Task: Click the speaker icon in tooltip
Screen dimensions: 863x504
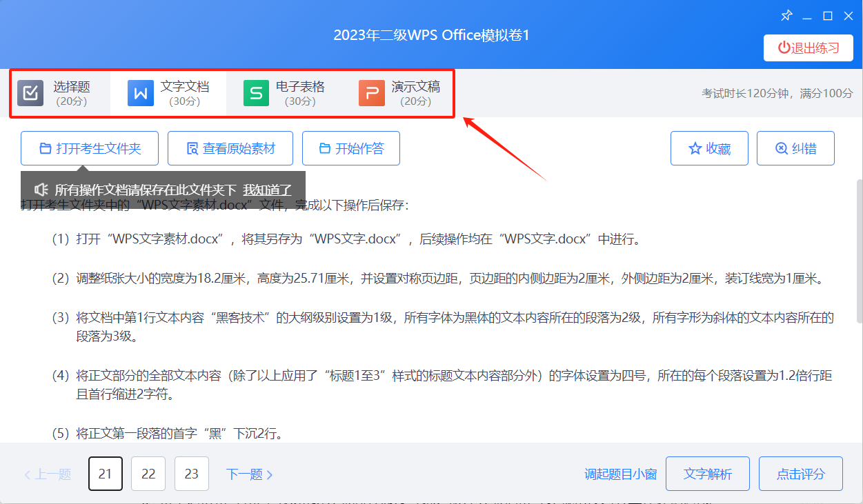Action: [41, 190]
